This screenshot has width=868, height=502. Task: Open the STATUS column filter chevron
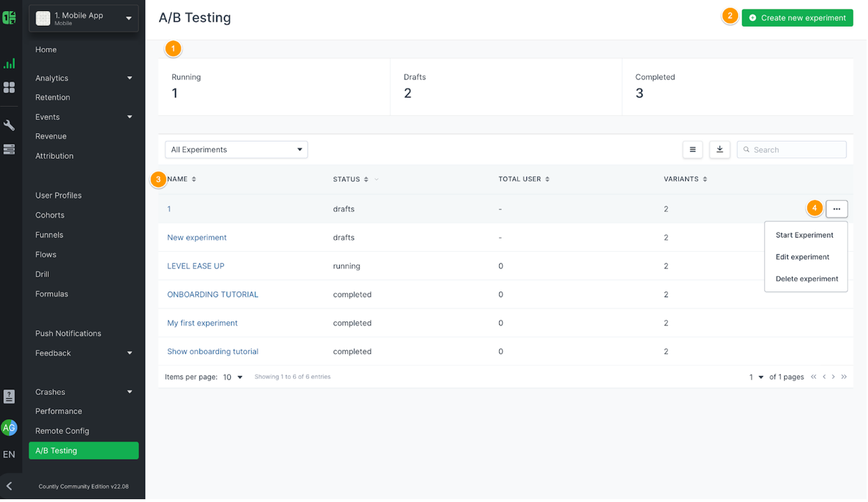(377, 180)
